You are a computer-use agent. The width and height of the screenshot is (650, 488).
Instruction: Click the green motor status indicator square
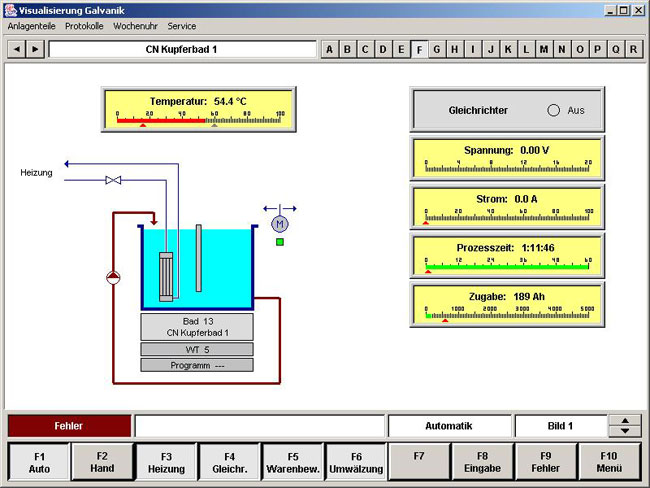280,241
